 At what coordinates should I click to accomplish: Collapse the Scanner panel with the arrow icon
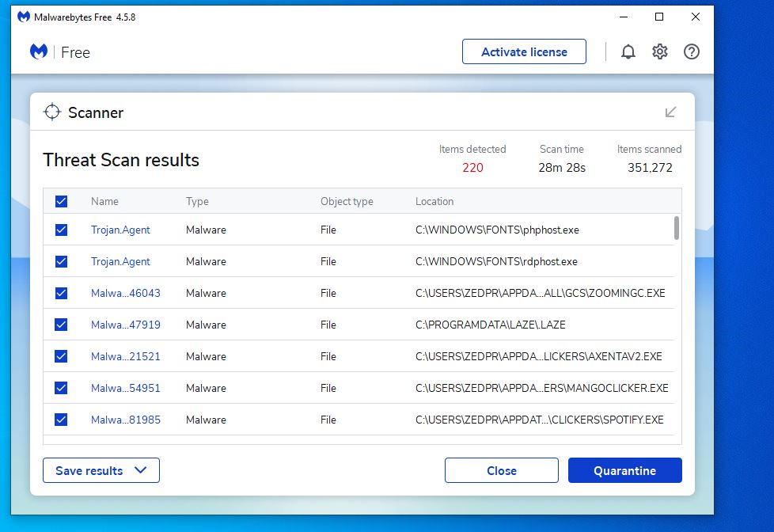[x=670, y=112]
